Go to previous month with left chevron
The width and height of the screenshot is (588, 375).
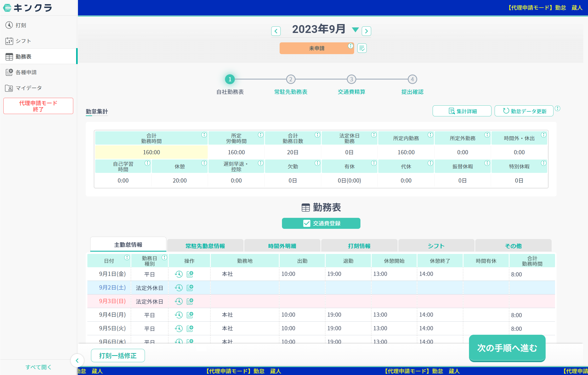[276, 31]
